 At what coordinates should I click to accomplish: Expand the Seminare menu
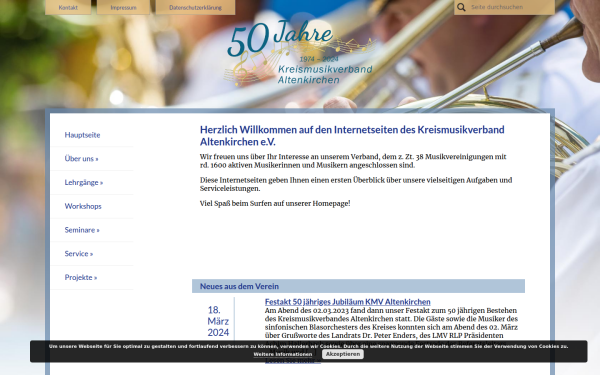point(82,230)
